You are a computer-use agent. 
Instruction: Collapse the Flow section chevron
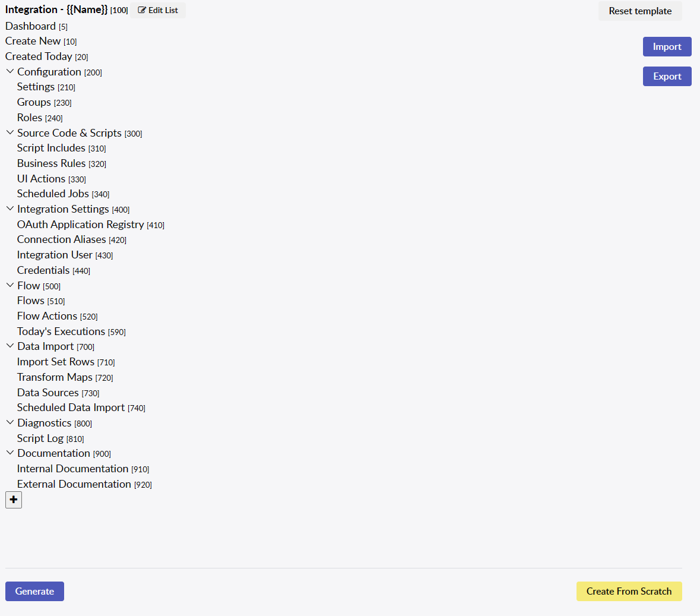(x=10, y=286)
